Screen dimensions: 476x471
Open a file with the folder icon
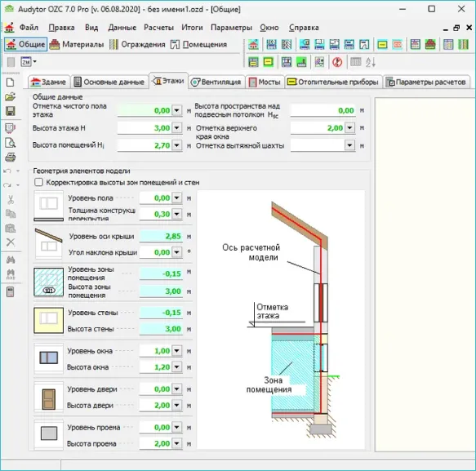(10, 97)
